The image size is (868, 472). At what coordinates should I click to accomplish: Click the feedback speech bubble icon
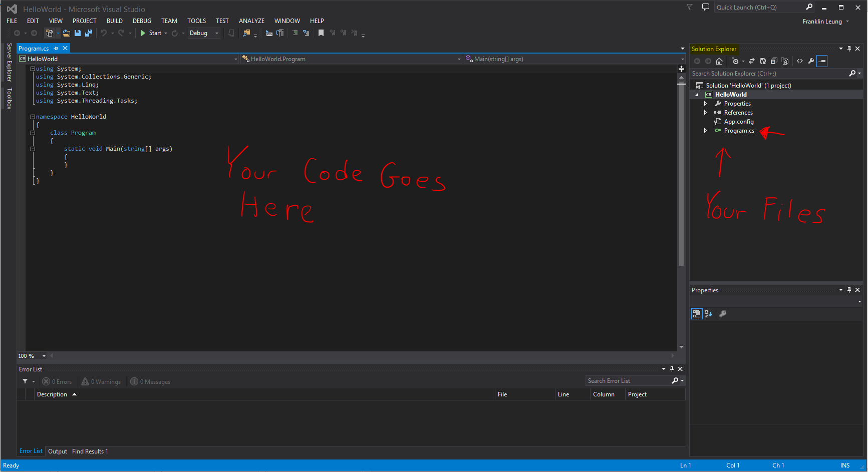(706, 7)
